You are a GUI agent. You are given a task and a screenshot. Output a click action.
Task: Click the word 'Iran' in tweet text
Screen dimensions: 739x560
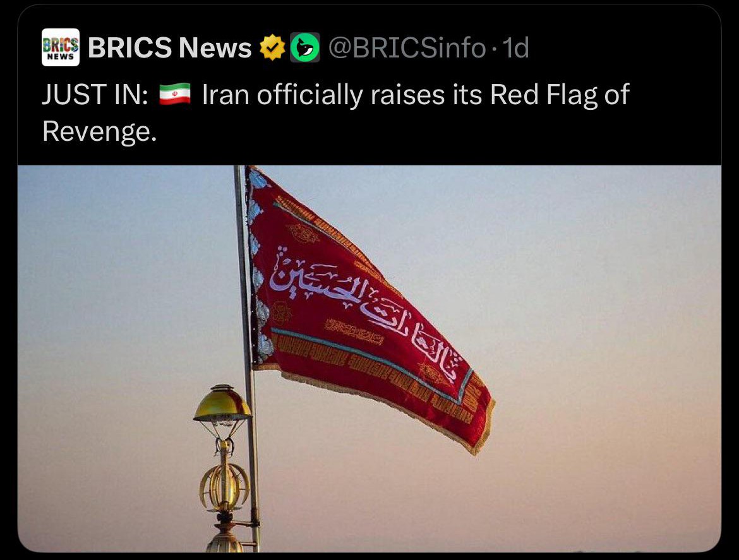click(225, 94)
